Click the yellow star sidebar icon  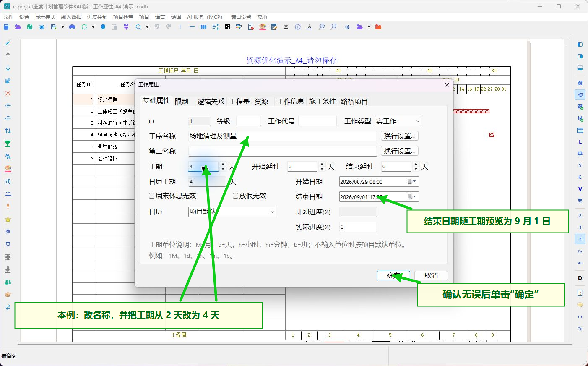coord(8,219)
